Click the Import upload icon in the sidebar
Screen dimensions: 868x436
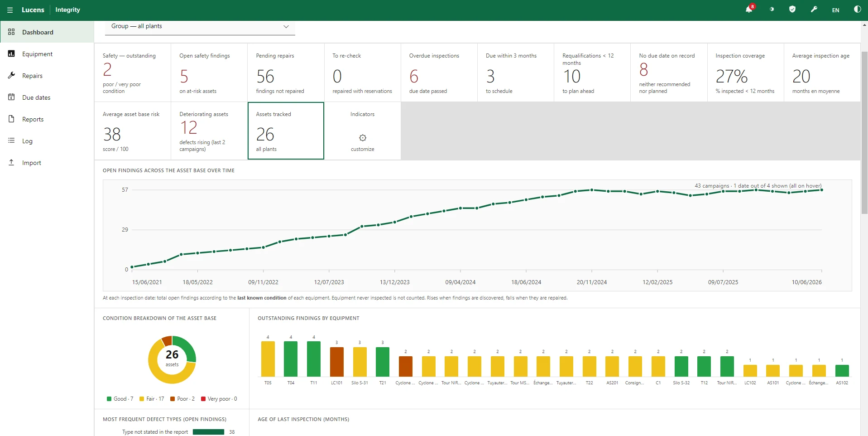(x=11, y=162)
